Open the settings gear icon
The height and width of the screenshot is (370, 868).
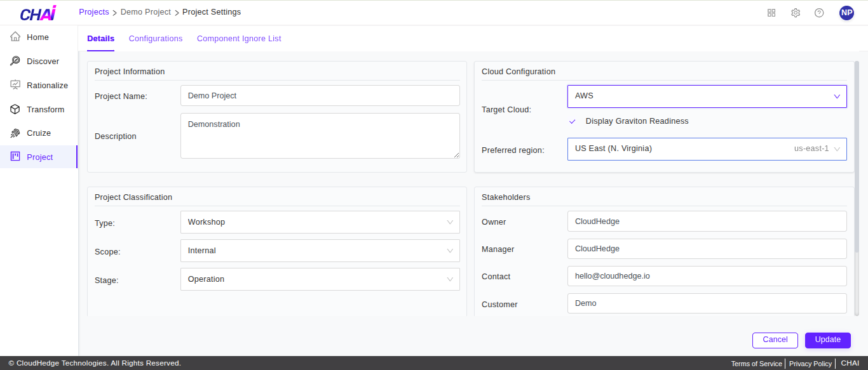click(796, 12)
